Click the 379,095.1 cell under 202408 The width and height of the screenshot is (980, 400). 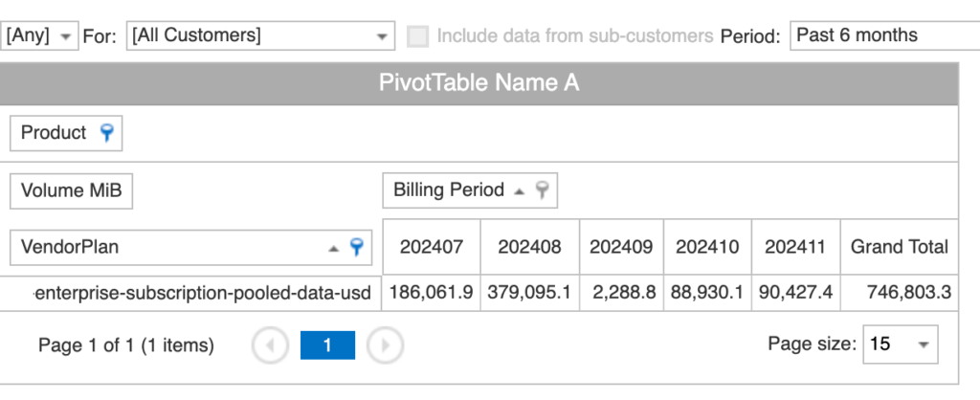(529, 293)
